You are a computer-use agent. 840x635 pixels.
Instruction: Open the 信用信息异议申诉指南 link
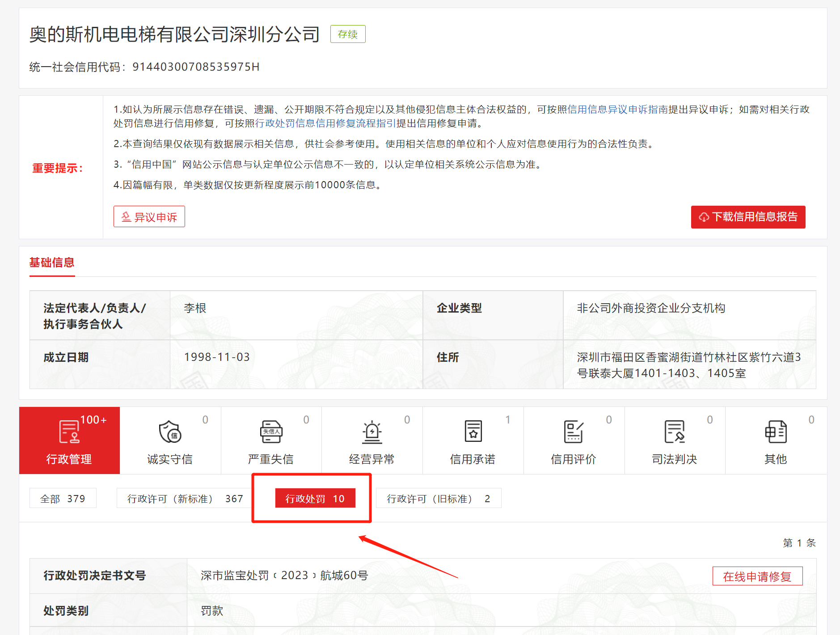point(617,110)
